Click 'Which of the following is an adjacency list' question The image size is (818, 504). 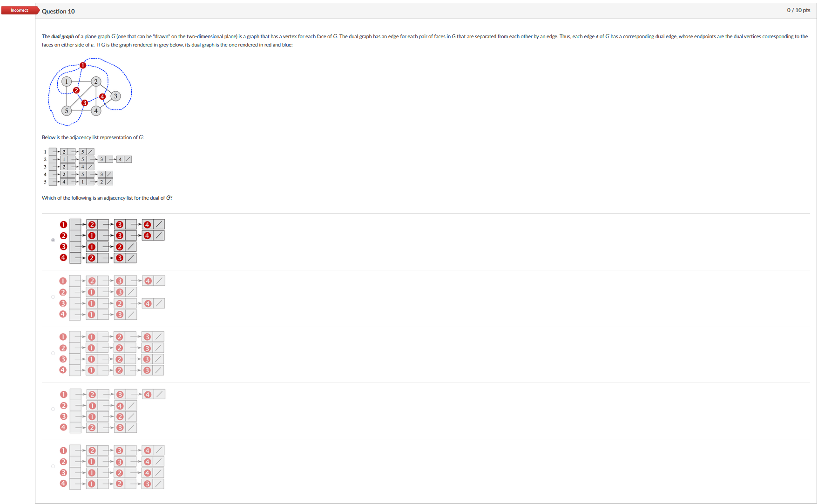107,198
